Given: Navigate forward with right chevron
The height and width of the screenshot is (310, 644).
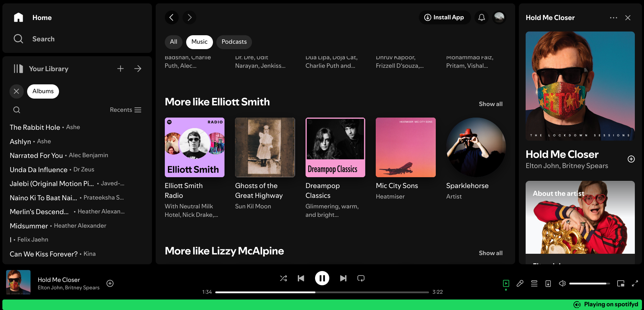Looking at the screenshot, I should (190, 18).
